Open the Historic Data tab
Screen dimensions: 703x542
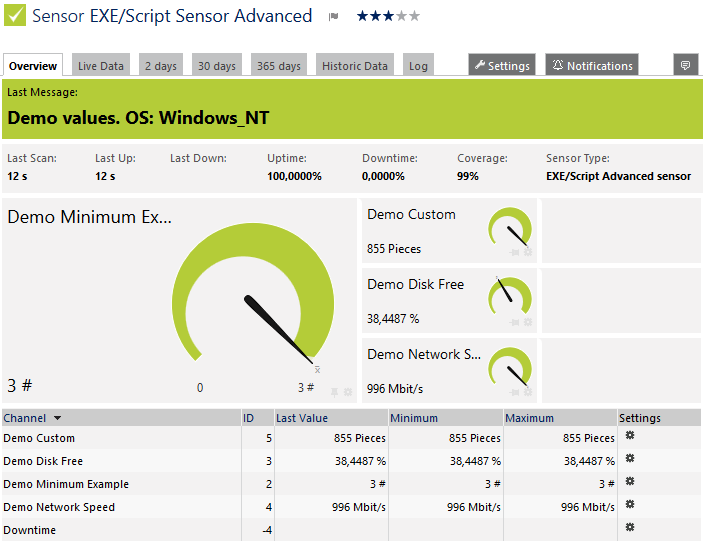355,65
